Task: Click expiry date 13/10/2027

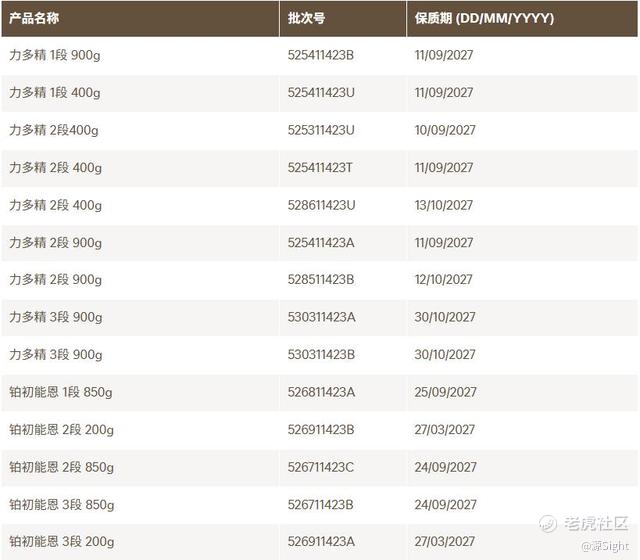Action: pos(444,205)
